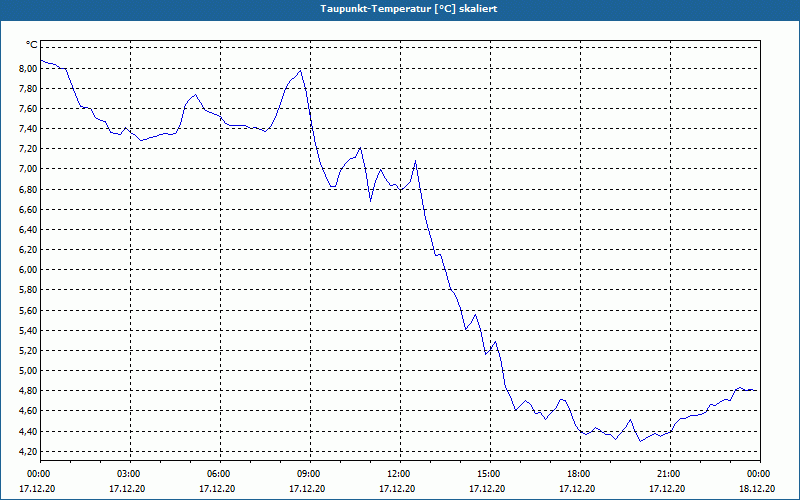Select the 5,20 y-axis value
The height and width of the screenshot is (500, 800).
tap(28, 351)
